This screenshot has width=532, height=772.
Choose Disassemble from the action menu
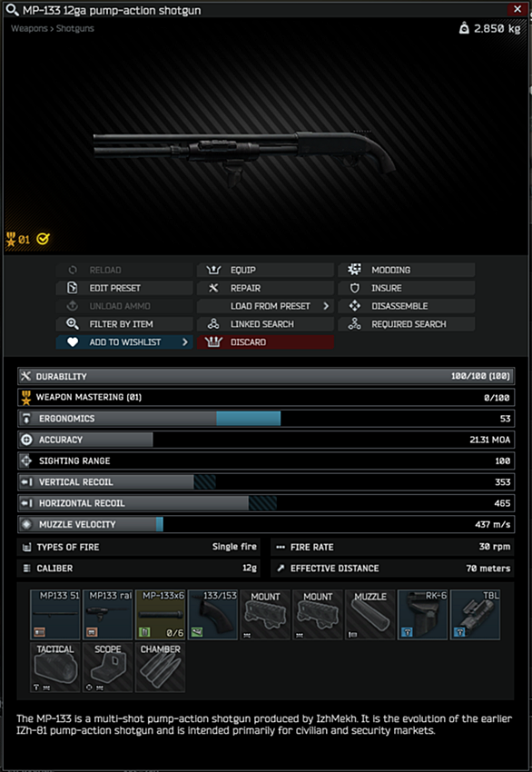407,306
